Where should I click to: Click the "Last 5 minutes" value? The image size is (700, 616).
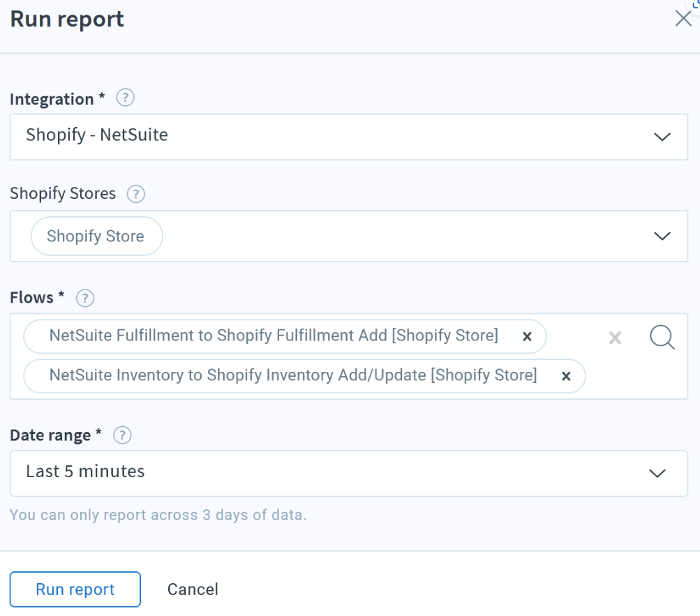coord(85,472)
